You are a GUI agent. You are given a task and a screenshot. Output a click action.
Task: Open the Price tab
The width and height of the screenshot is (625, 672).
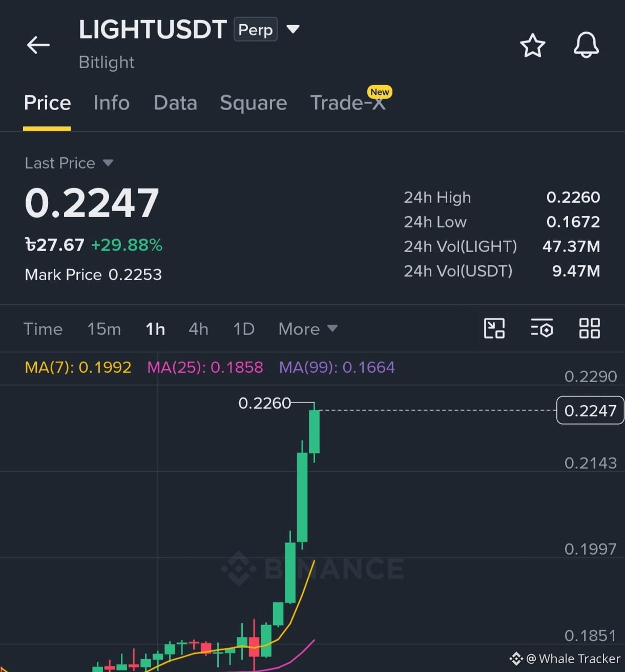(47, 103)
